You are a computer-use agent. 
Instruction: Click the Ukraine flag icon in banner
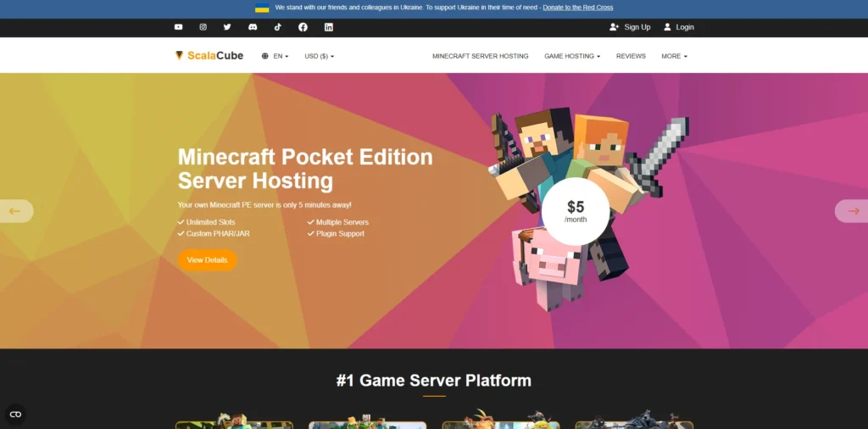coord(262,8)
